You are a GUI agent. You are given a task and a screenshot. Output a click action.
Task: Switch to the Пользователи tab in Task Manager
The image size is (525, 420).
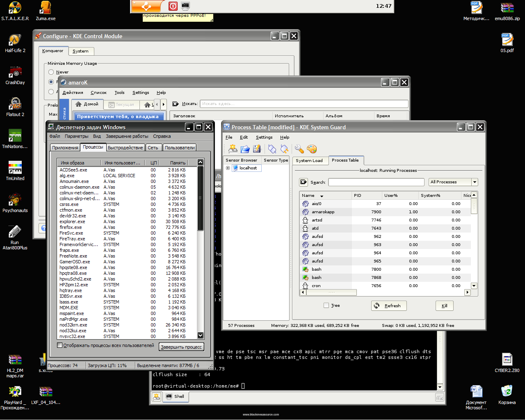[x=180, y=148]
